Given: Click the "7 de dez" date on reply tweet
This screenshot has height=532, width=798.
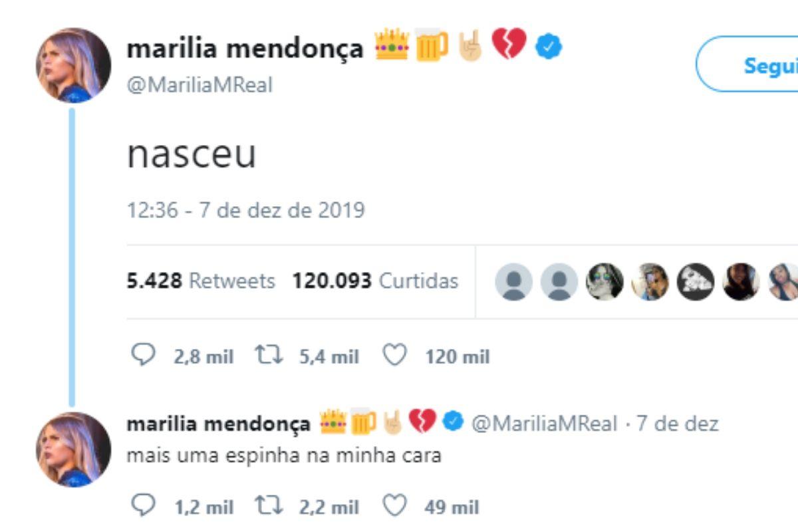Looking at the screenshot, I should pyautogui.click(x=677, y=424).
